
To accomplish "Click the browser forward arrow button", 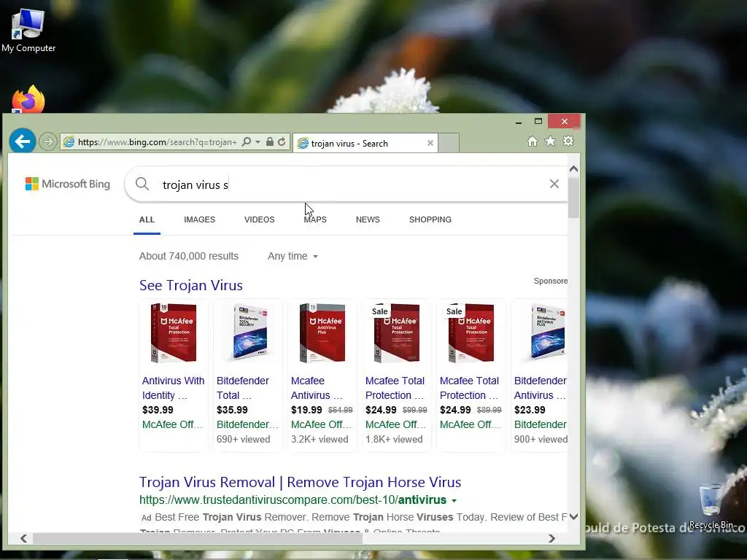I will coord(47,141).
